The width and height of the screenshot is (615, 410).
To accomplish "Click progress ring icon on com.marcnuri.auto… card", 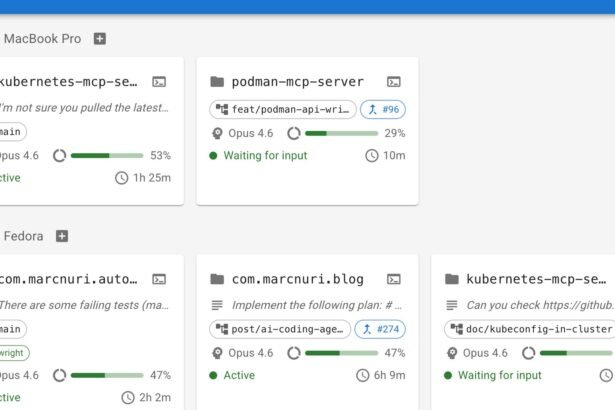I will (x=59, y=375).
